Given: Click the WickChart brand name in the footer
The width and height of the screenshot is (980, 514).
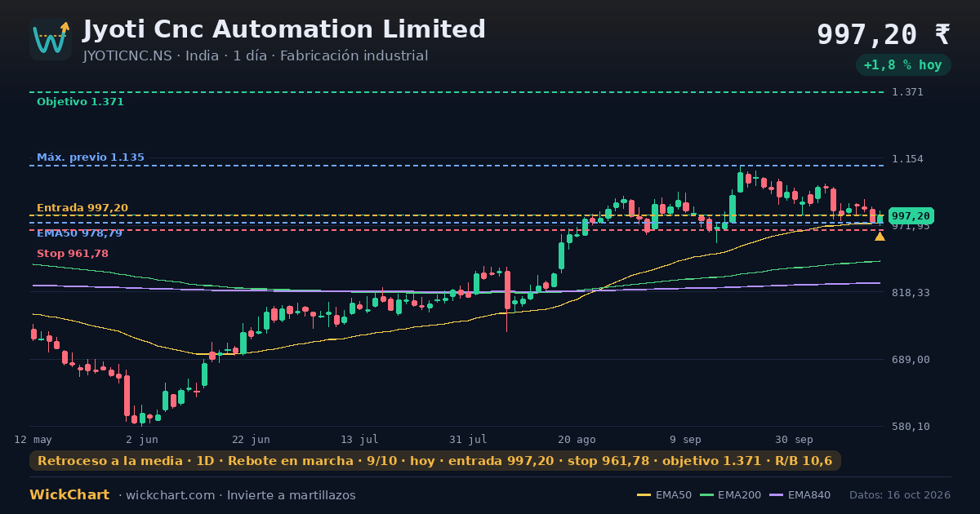Looking at the screenshot, I should pos(69,495).
